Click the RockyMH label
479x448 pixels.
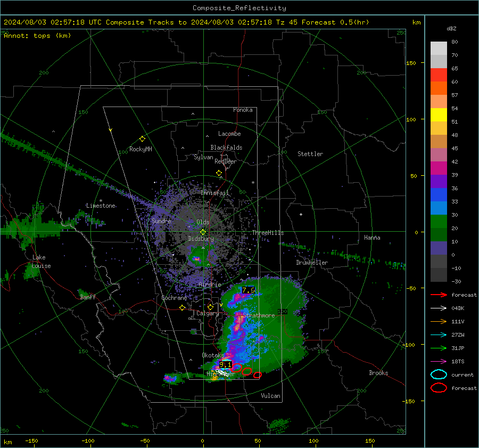pyautogui.click(x=141, y=149)
